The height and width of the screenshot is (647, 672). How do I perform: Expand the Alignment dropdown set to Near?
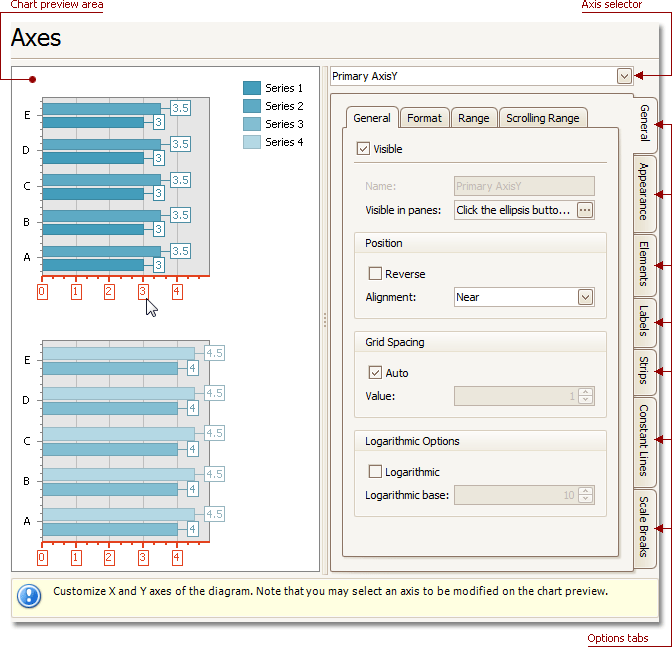[585, 297]
